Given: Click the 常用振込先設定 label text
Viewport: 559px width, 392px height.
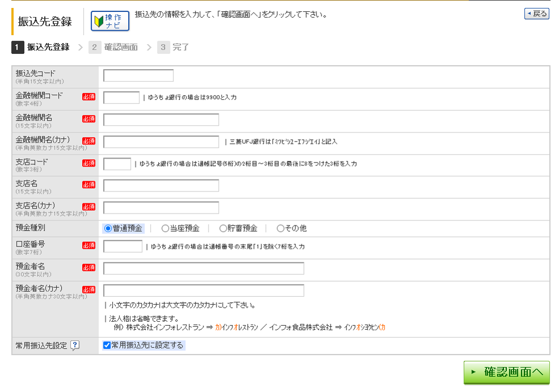Looking at the screenshot, I should pyautogui.click(x=41, y=346).
